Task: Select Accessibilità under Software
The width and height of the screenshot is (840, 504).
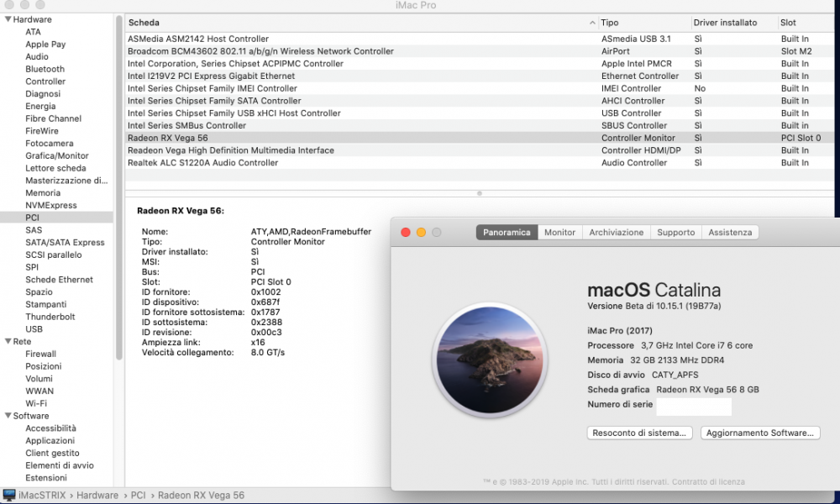Action: pos(50,428)
